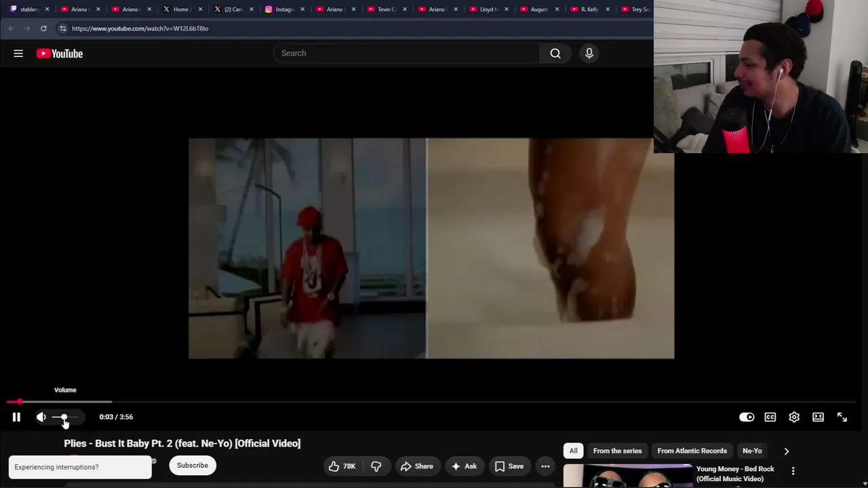Pause the video playback

(16, 417)
